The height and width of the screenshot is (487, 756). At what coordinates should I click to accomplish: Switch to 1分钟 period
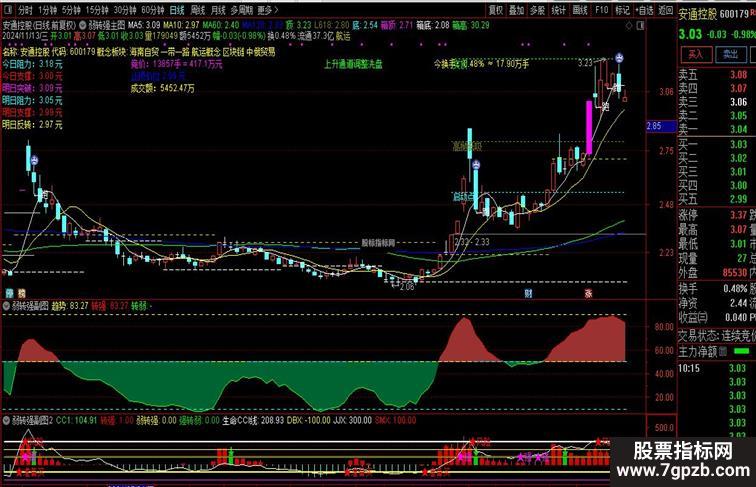point(47,10)
